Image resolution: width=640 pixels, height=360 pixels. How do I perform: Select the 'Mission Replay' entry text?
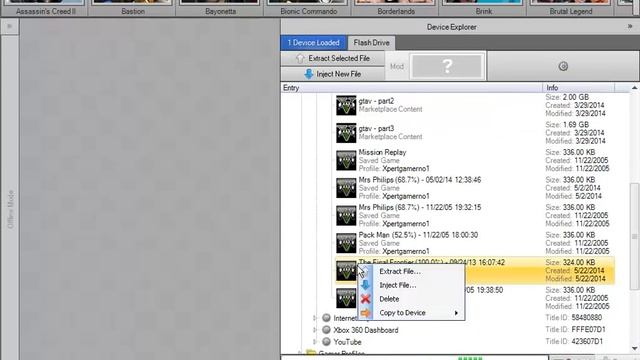(x=382, y=152)
